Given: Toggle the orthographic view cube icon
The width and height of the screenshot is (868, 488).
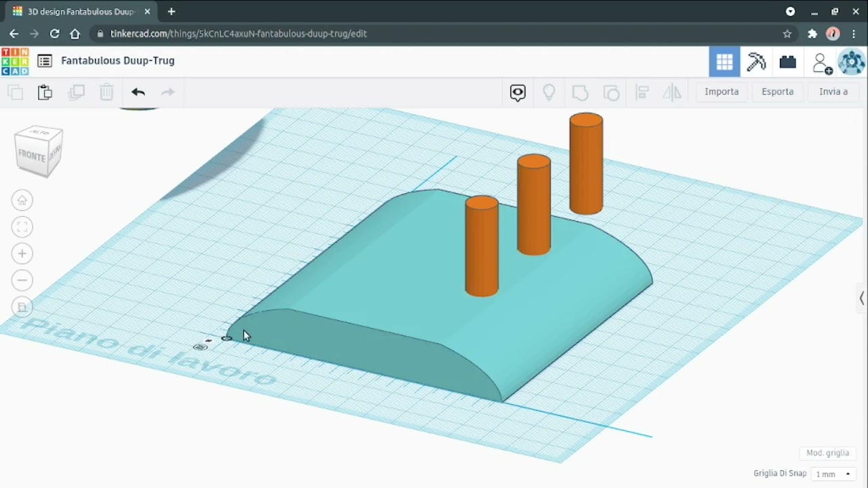Looking at the screenshot, I should tap(22, 307).
